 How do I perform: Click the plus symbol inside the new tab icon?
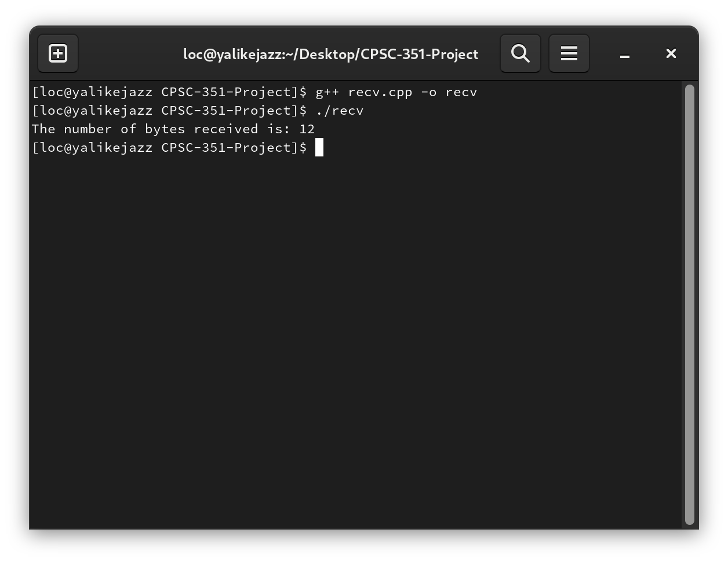click(58, 53)
